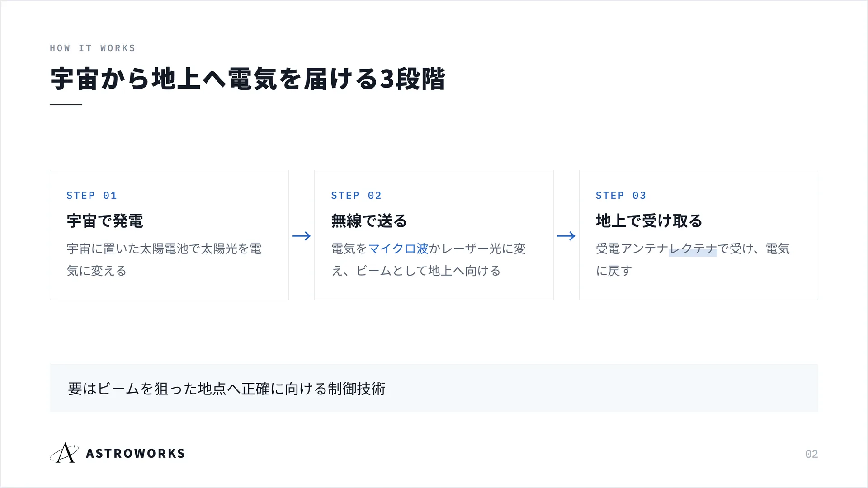This screenshot has height=488, width=868.
Task: Click the text に戻す in Step 03
Action: [x=613, y=271]
